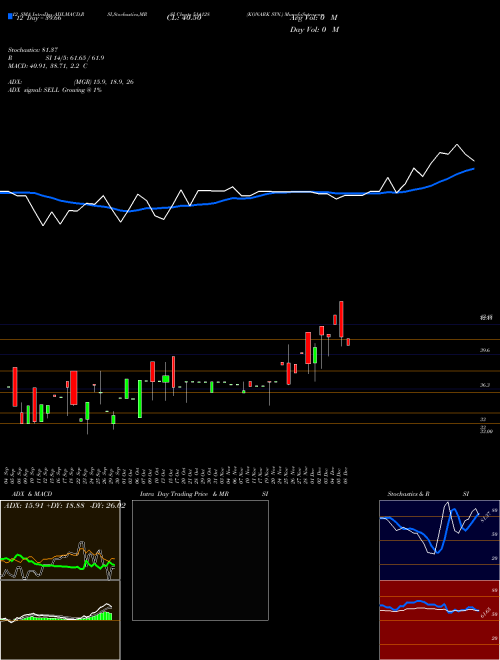Screen dimensions: 500x660
Task: Click the 'Day Vol: 0 M' label
Action: point(314,30)
